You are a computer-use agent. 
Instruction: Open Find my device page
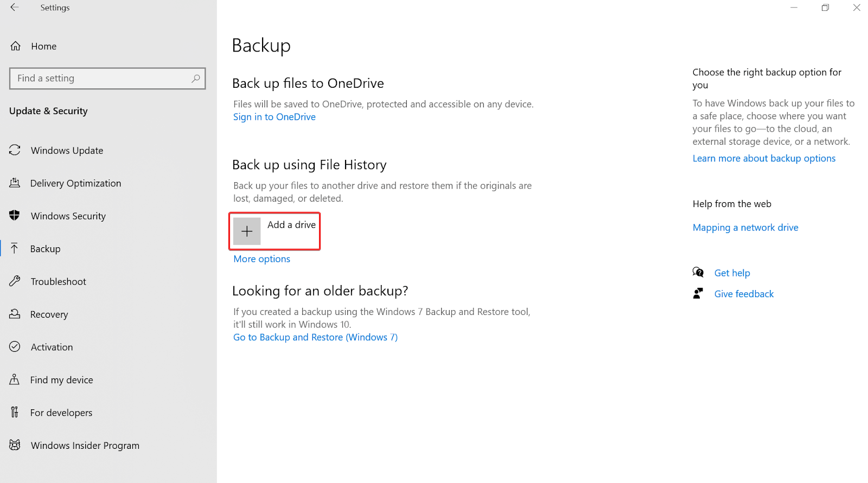tap(61, 380)
